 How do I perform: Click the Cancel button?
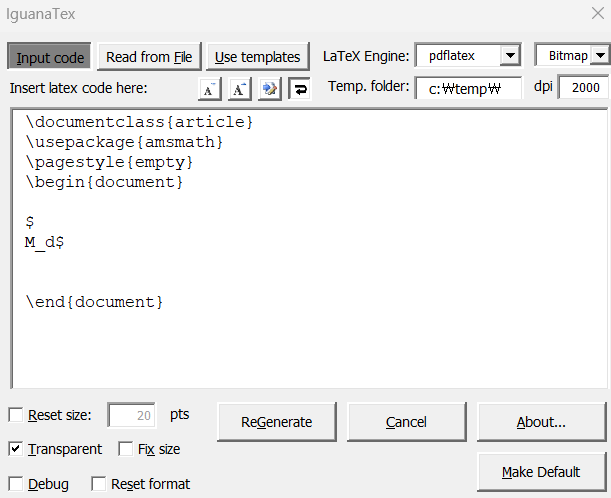[406, 422]
